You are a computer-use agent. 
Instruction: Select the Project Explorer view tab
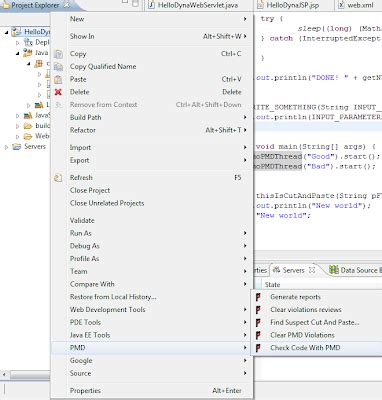click(x=35, y=5)
